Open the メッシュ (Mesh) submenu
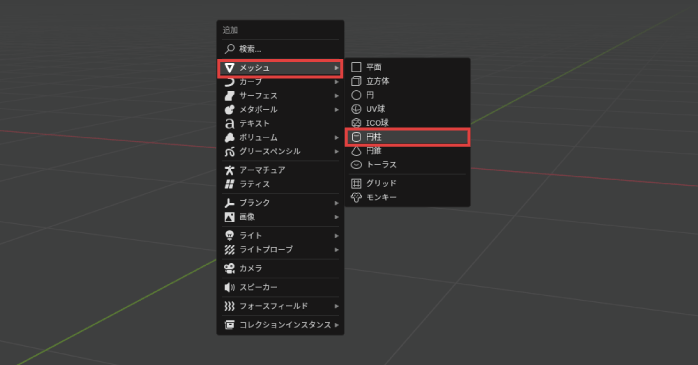698x365 pixels. coord(280,68)
